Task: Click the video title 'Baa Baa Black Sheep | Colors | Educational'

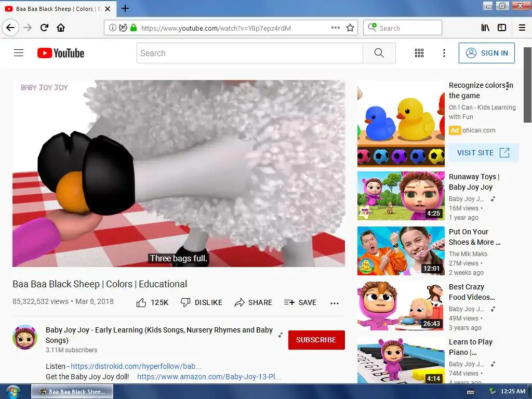Action: click(x=100, y=284)
